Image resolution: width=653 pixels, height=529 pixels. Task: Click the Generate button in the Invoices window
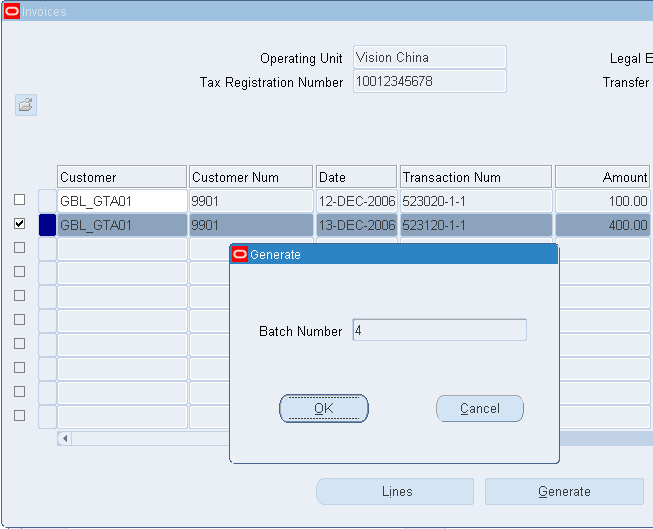coord(564,492)
